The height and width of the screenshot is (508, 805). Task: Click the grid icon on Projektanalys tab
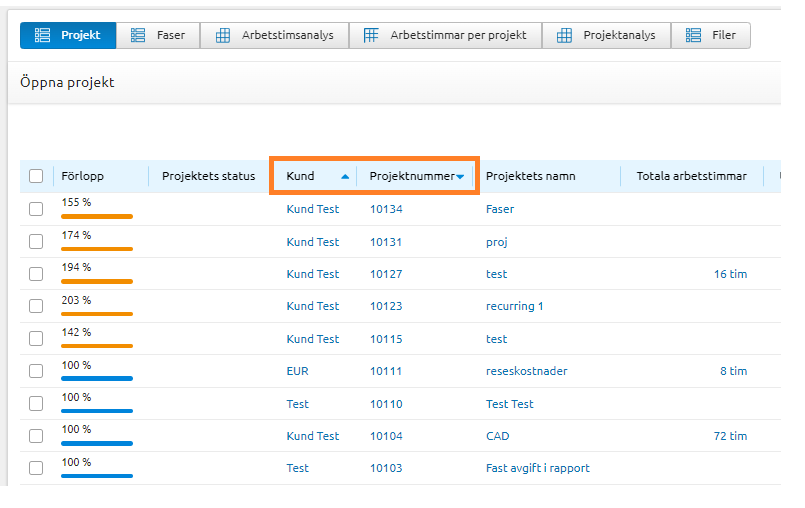pos(564,35)
